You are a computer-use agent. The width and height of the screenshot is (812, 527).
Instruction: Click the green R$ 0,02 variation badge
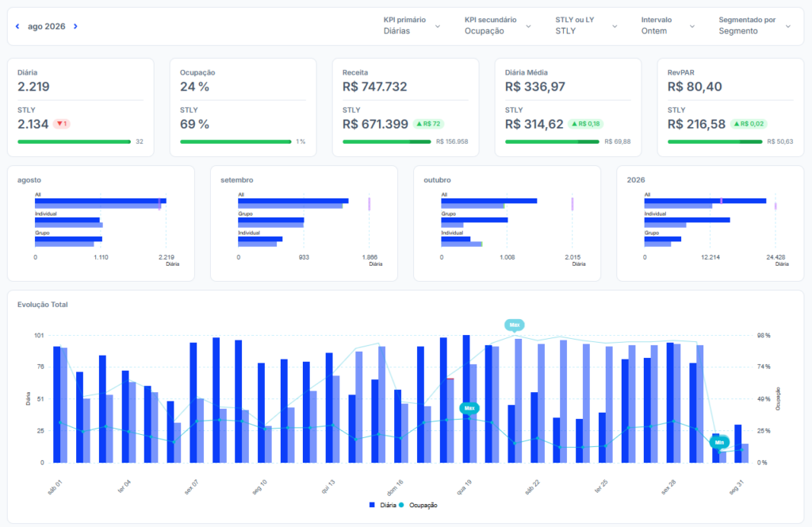click(749, 124)
